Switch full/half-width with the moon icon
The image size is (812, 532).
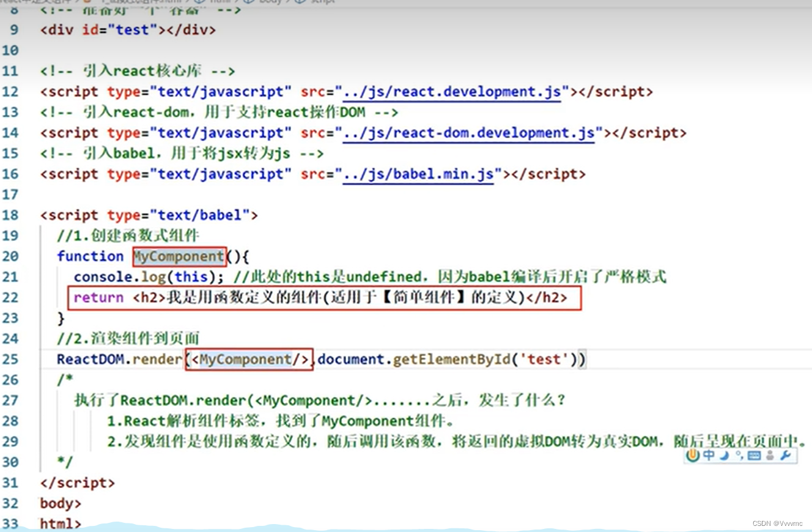tap(724, 456)
